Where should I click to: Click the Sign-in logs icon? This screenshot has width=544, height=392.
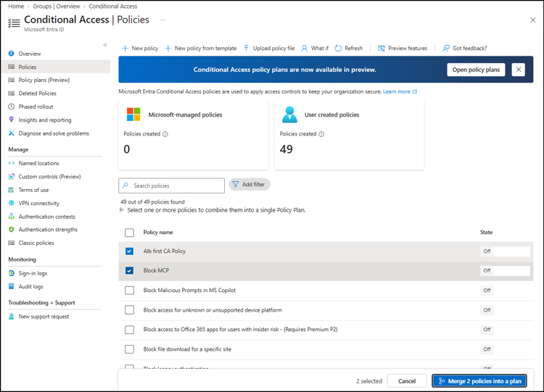pyautogui.click(x=11, y=273)
